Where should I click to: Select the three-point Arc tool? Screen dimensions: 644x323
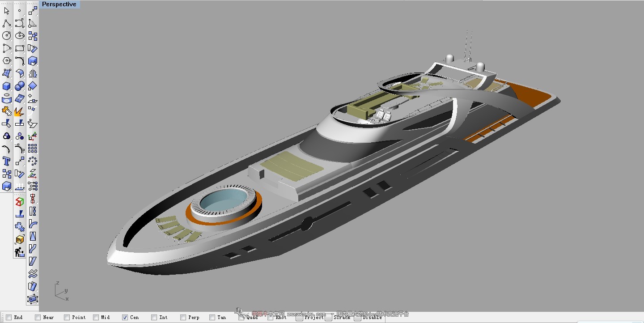[x=7, y=48]
